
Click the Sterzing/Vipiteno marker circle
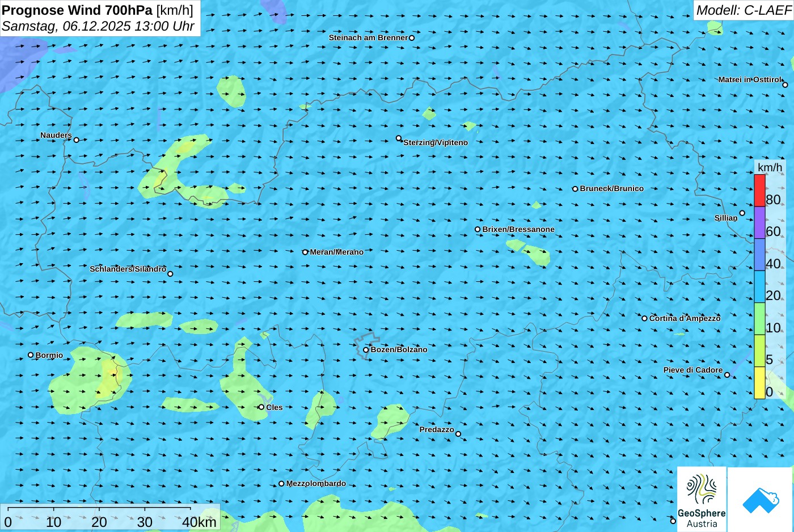tap(399, 138)
